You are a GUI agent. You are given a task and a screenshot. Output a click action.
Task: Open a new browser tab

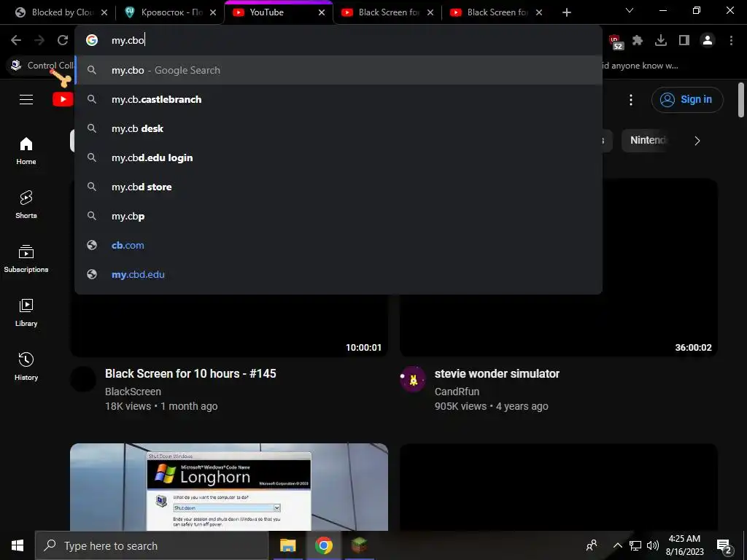tap(566, 12)
